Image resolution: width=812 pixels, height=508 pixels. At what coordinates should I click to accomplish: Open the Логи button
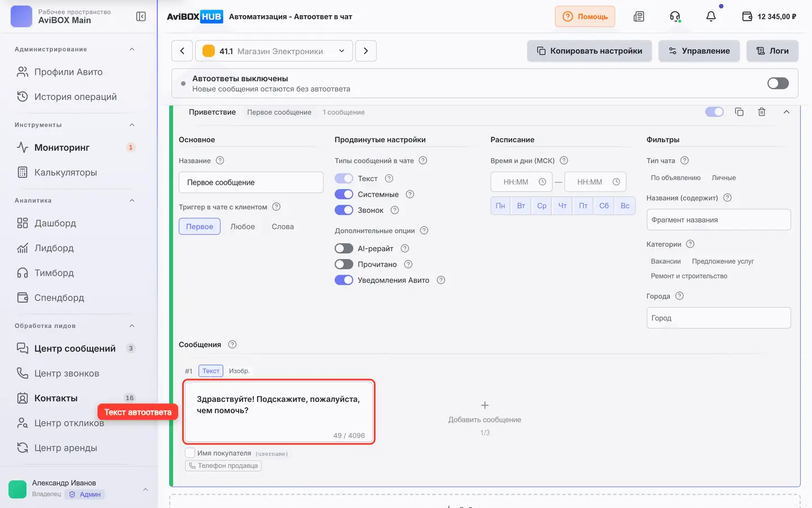click(773, 51)
